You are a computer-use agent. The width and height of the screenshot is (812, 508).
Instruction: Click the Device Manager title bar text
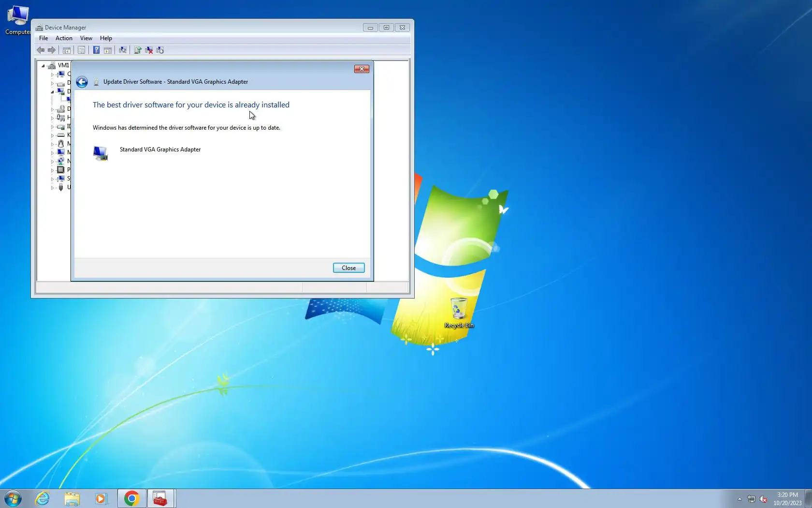coord(65,28)
